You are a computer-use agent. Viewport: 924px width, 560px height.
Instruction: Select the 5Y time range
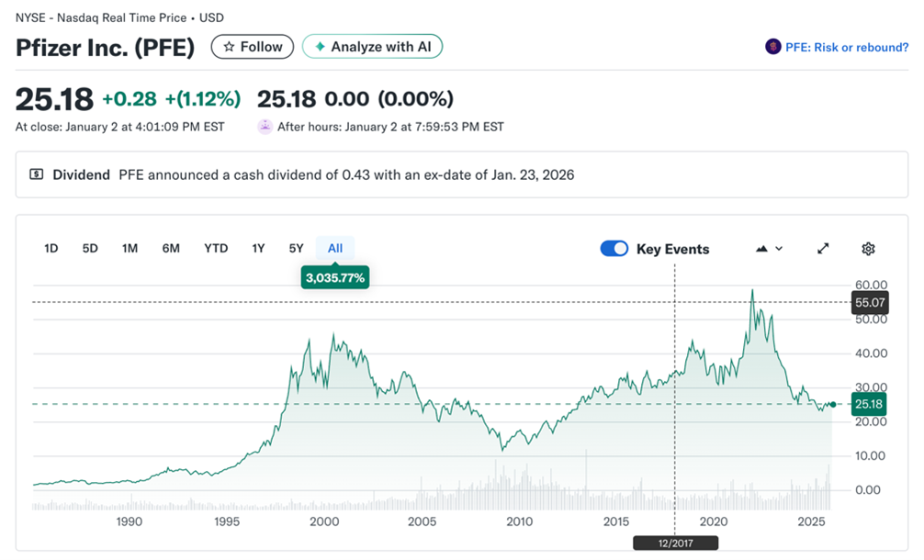(x=296, y=248)
